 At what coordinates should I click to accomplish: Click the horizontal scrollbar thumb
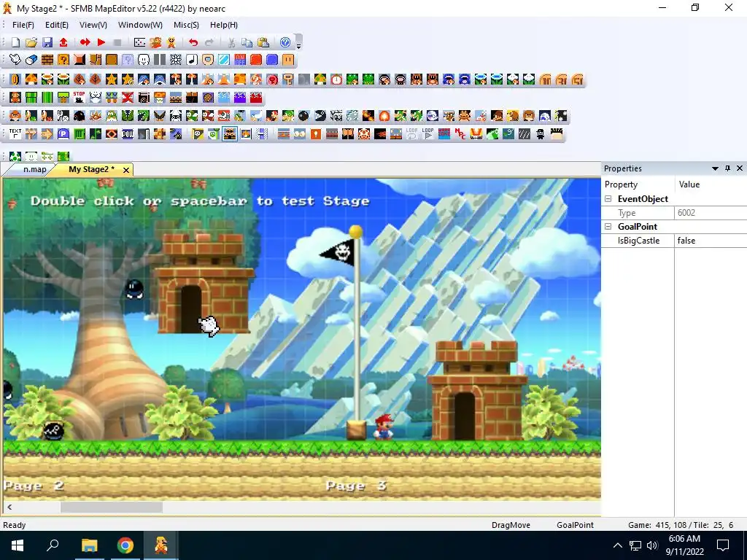pyautogui.click(x=112, y=507)
